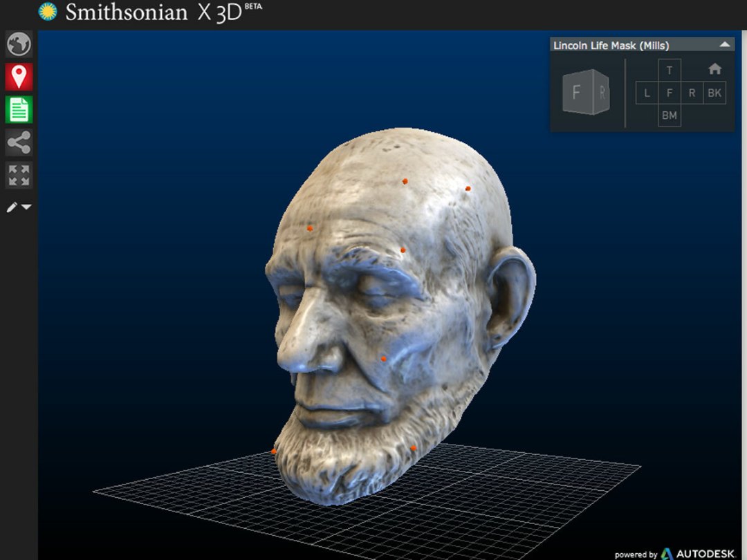Select the orange hotspot near the ear top
Screen dimensions: 747x560
click(468, 189)
